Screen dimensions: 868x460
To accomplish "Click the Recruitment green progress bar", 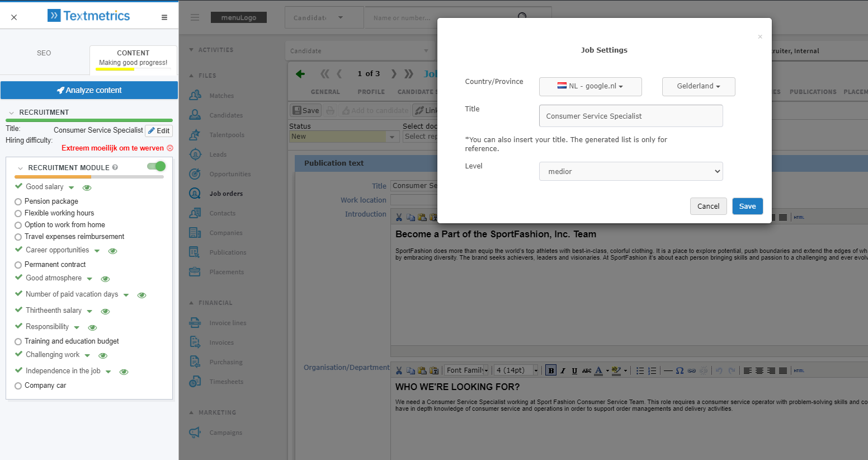I will click(x=89, y=120).
